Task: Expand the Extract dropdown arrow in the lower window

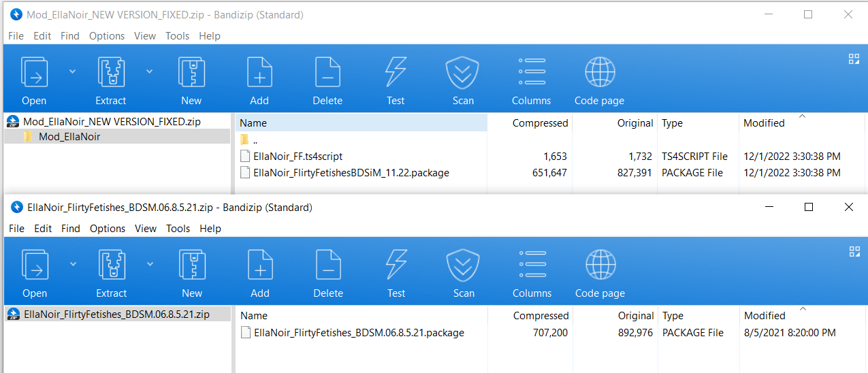Action: (150, 264)
